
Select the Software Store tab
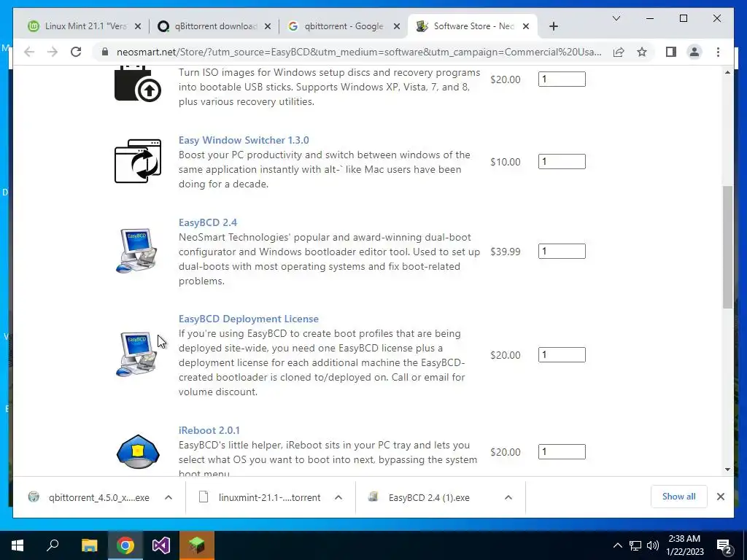473,26
